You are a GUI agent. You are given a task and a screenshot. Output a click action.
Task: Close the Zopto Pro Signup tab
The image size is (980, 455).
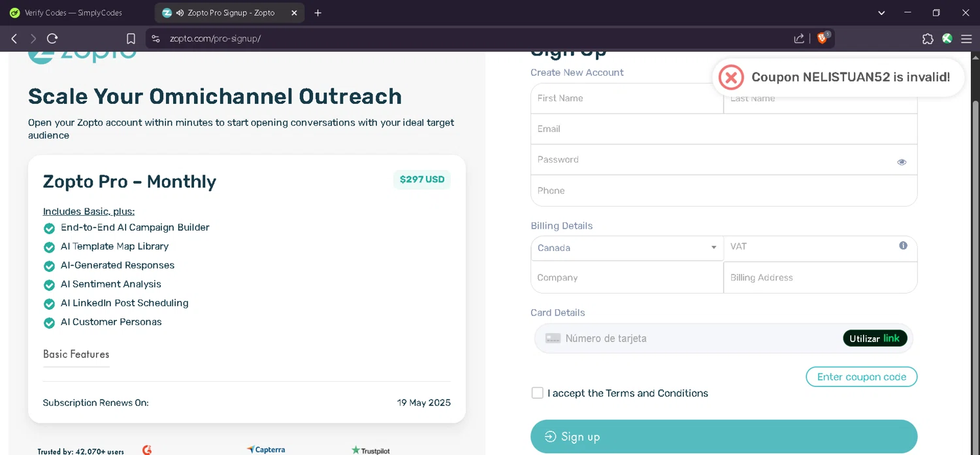pyautogui.click(x=294, y=13)
